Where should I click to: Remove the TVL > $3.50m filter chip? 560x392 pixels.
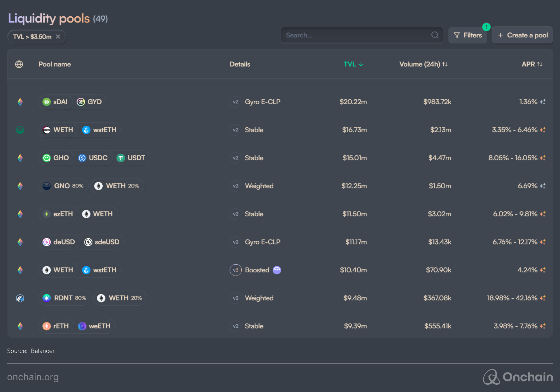pyautogui.click(x=58, y=36)
